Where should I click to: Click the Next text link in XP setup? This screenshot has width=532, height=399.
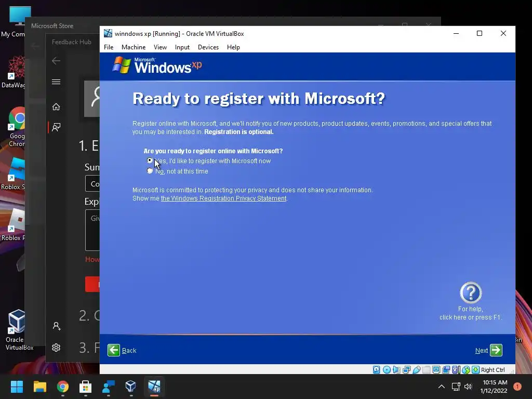[x=482, y=351]
